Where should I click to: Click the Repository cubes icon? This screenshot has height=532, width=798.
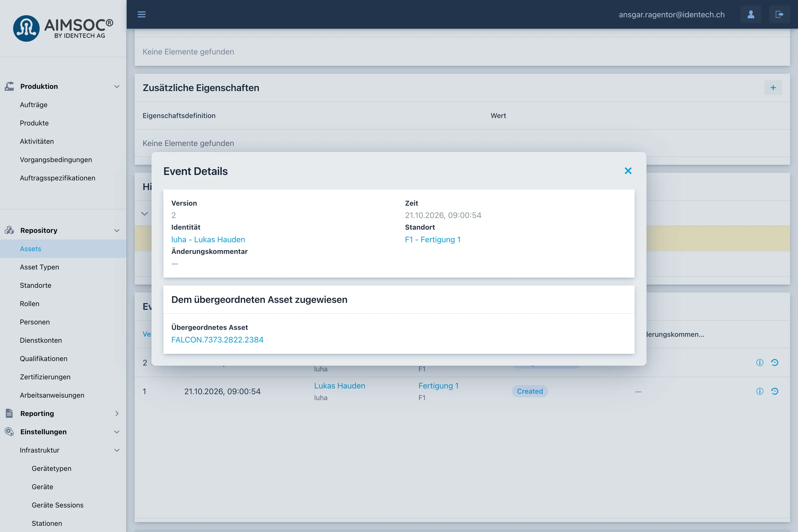pos(9,230)
